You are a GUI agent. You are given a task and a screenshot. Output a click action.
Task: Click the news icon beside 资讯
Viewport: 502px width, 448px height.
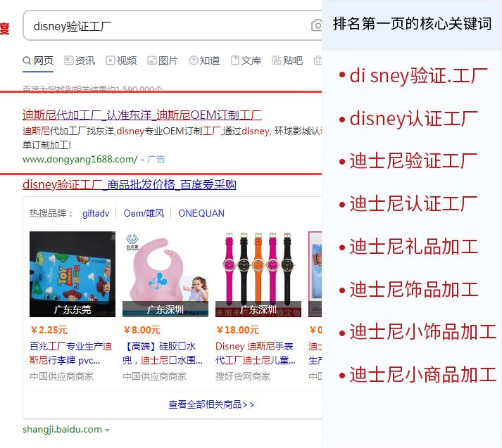tap(68, 60)
